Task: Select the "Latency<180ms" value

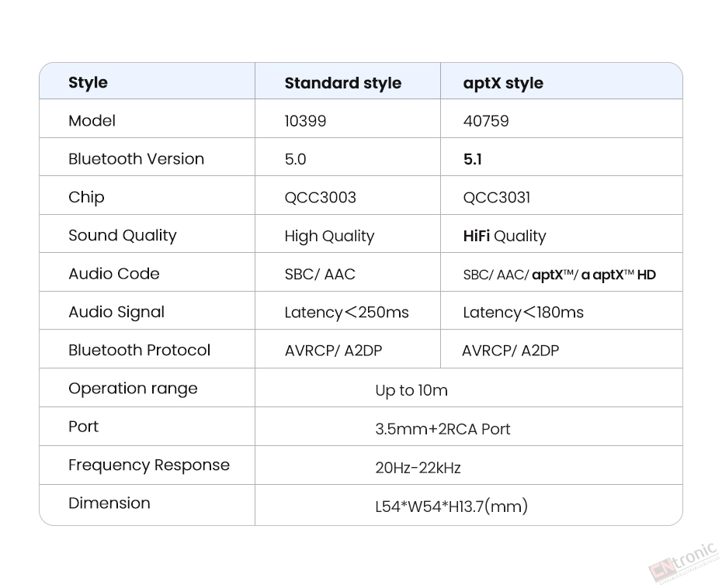Action: pyautogui.click(x=523, y=313)
